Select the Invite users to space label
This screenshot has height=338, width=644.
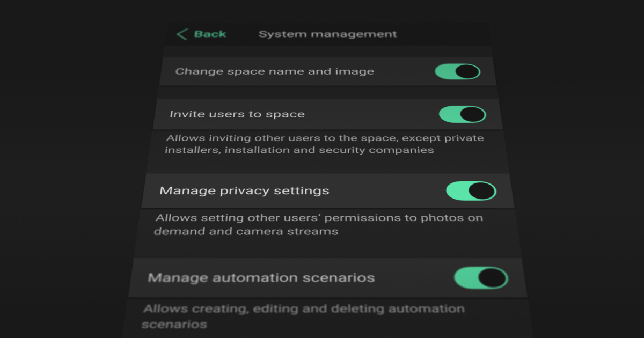click(x=237, y=114)
